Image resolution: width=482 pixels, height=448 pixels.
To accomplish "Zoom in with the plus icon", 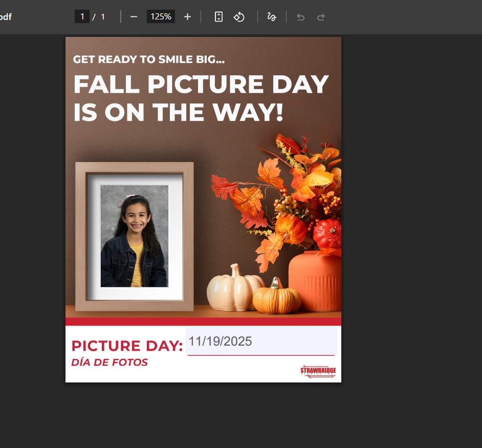I will pos(187,17).
